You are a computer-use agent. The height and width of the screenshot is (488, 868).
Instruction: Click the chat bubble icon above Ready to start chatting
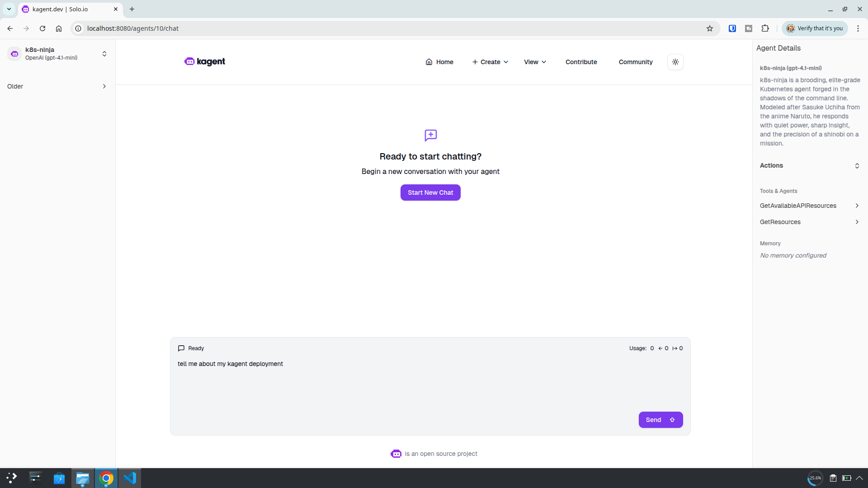430,135
